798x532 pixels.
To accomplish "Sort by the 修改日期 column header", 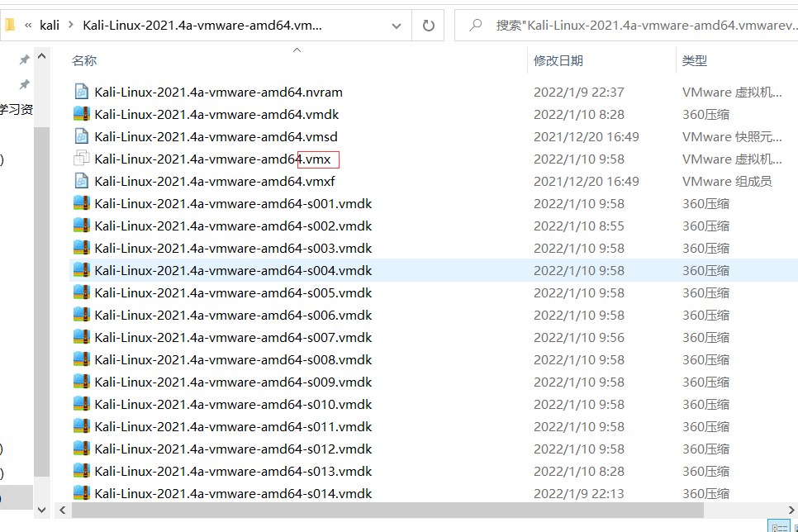I will 558,60.
